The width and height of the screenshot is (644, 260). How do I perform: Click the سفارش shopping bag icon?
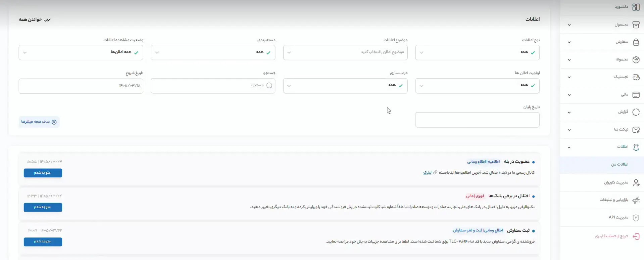click(x=636, y=42)
